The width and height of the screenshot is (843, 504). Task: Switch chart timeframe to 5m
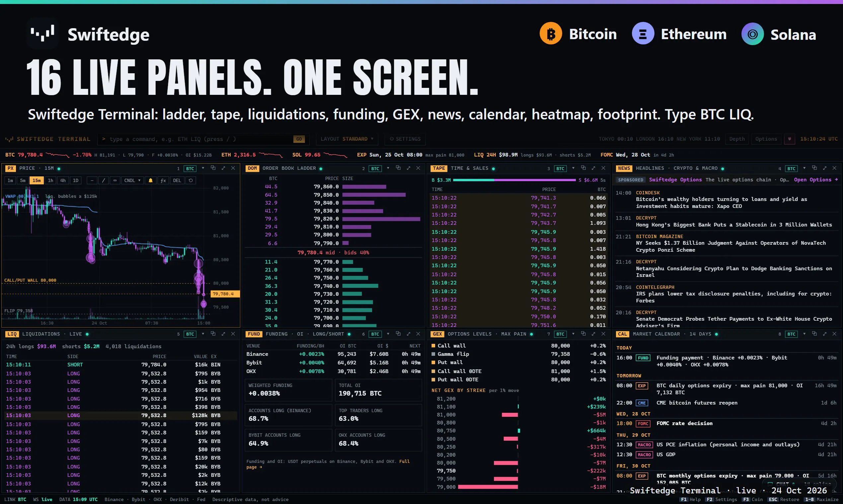(23, 180)
